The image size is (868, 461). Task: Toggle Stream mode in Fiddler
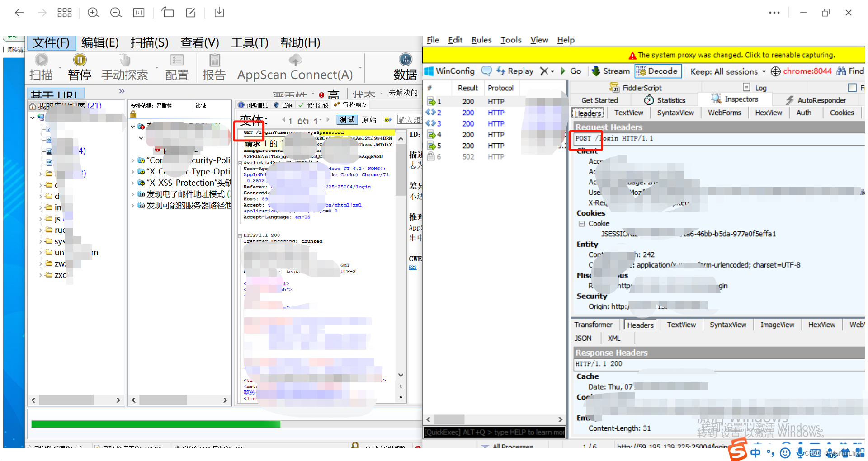pos(611,71)
